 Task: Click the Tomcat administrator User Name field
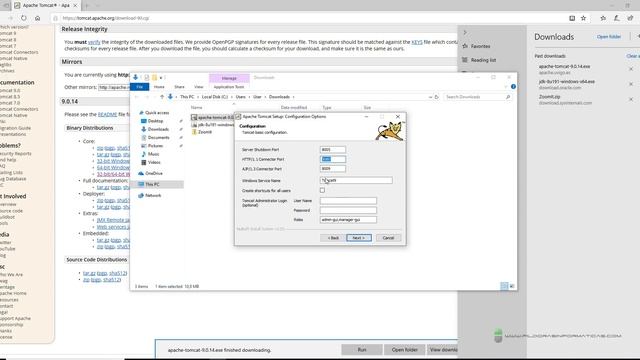coord(348,200)
